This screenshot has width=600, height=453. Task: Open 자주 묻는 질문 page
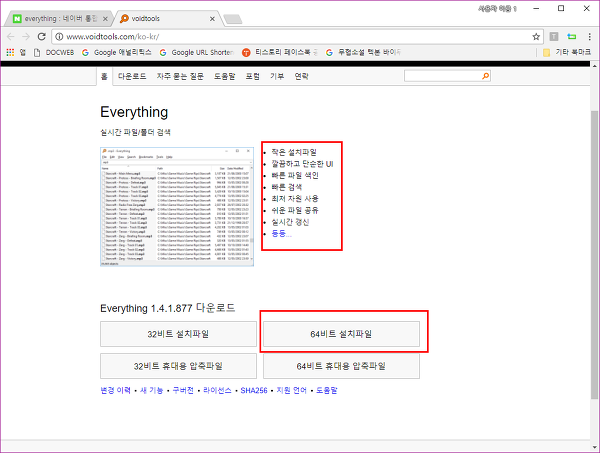point(180,76)
